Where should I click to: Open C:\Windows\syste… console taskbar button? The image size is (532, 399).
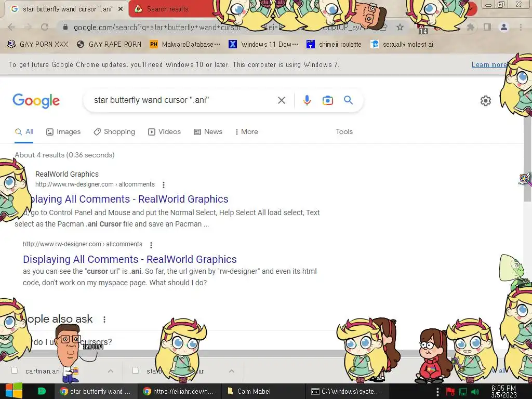(347, 391)
